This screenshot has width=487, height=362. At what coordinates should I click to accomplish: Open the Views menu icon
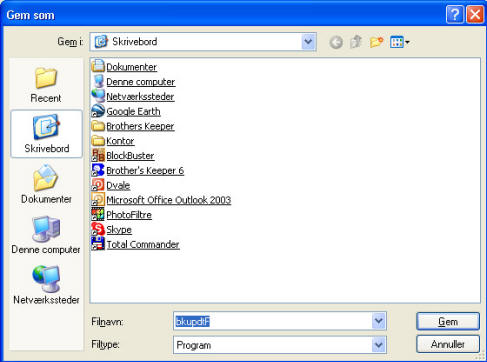(399, 42)
